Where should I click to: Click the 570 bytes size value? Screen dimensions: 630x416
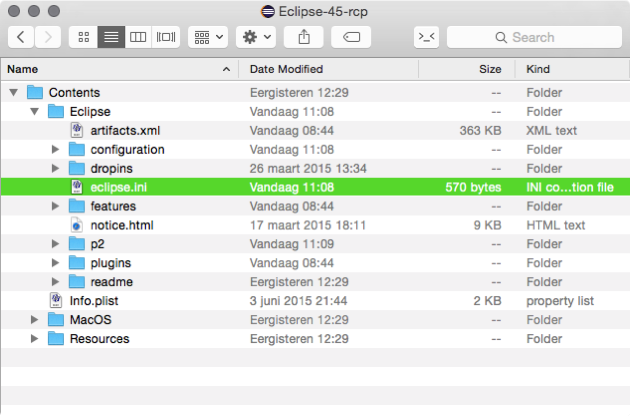point(473,187)
